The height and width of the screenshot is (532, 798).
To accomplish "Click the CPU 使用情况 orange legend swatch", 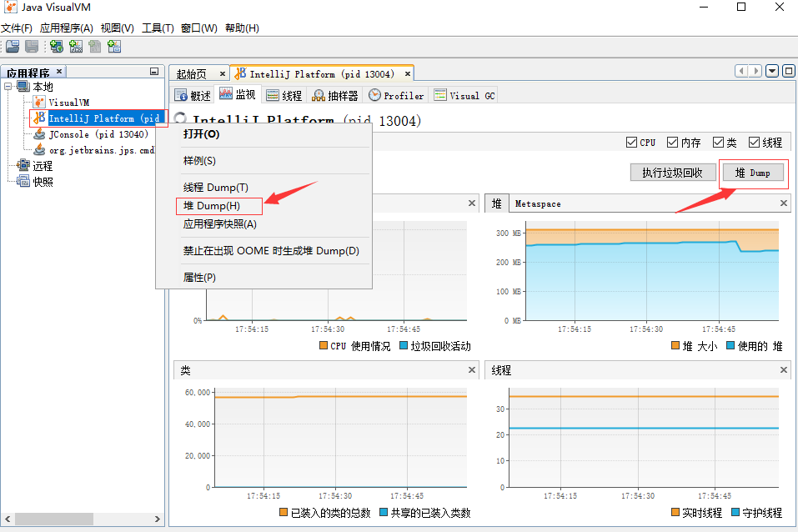I will point(324,345).
